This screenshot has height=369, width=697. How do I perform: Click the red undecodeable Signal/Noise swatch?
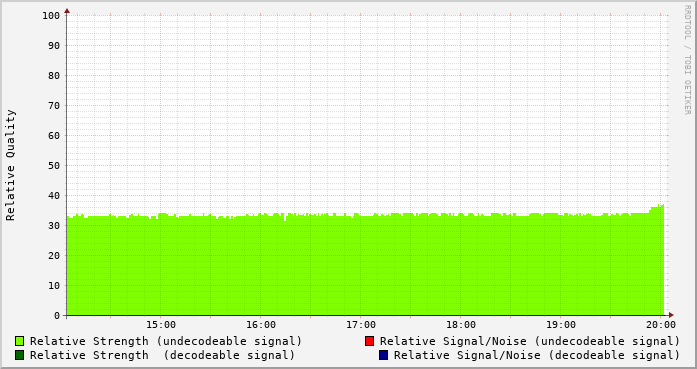coord(369,341)
